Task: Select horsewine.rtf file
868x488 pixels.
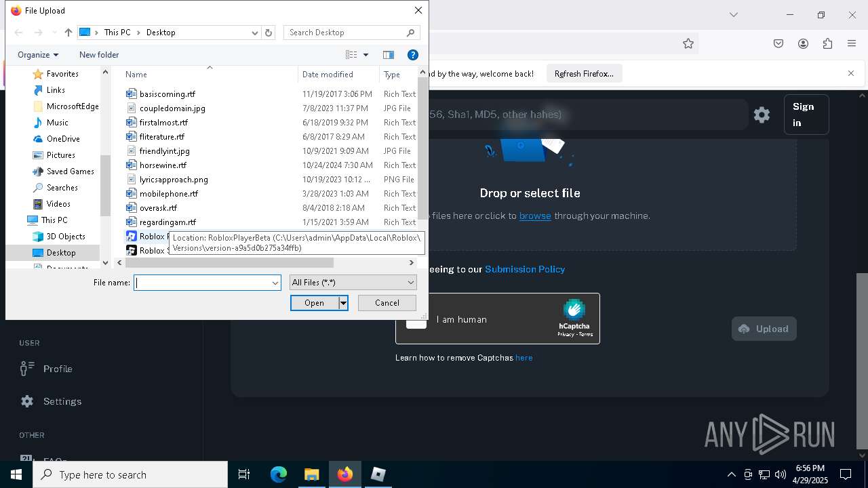Action: click(163, 165)
